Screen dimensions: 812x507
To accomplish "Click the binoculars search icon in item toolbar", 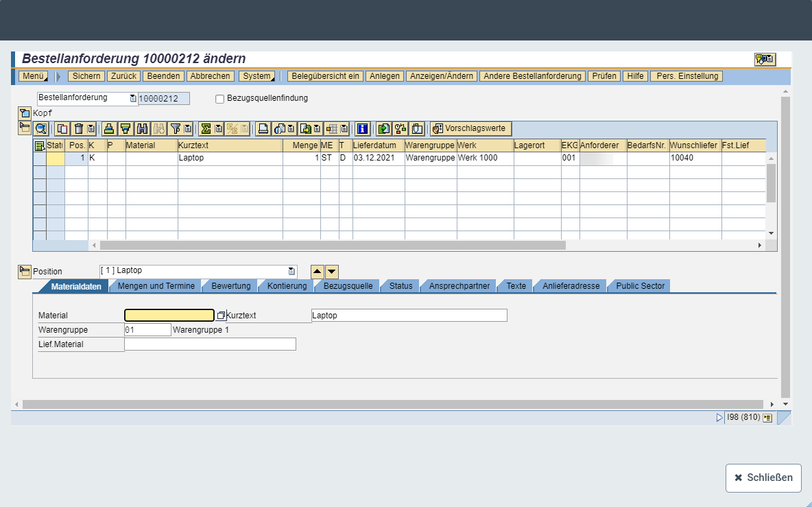I will click(x=143, y=128).
